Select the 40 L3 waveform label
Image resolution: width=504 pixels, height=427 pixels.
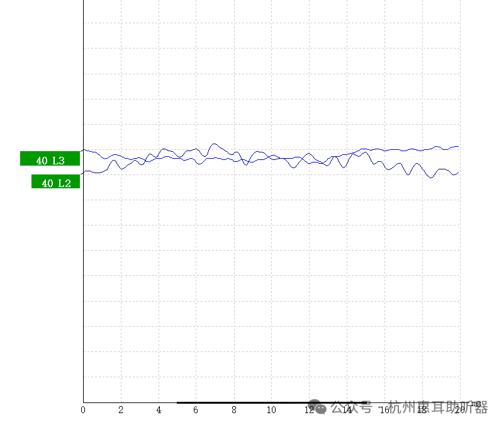50,159
